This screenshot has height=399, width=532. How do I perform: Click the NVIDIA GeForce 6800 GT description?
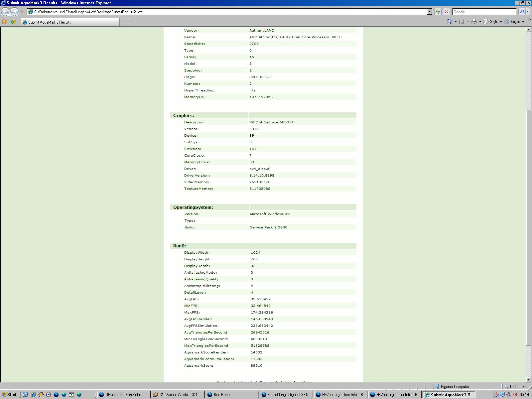coord(272,122)
